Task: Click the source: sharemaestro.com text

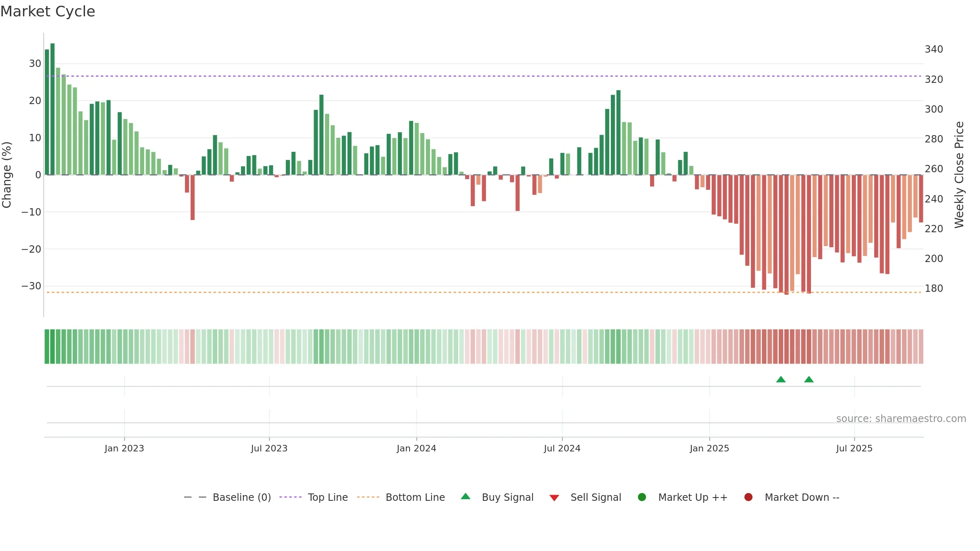Action: pyautogui.click(x=901, y=419)
